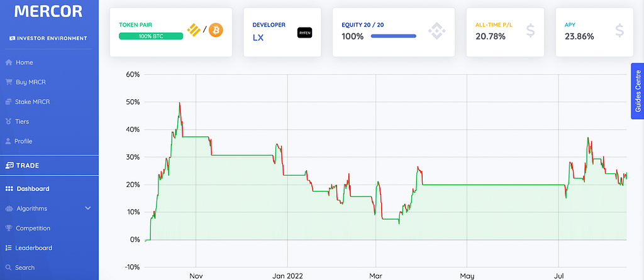
Task: Click the Jul x-axis label
Action: point(558,276)
